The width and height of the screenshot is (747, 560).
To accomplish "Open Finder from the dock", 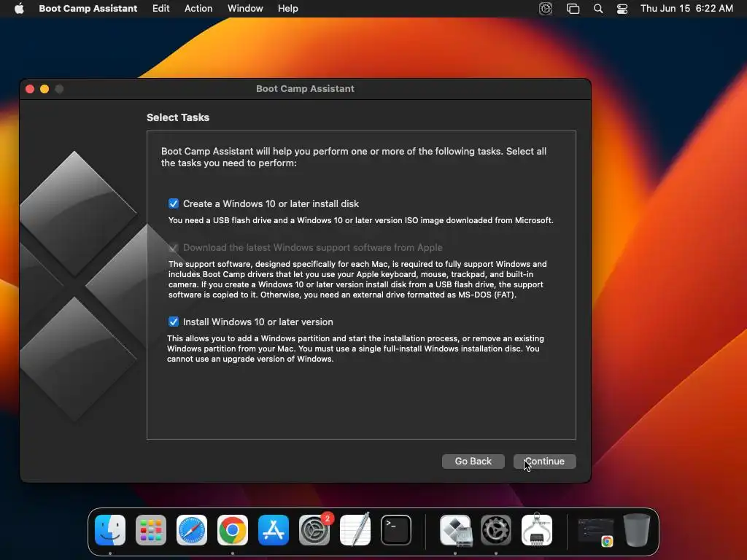I will pyautogui.click(x=110, y=530).
